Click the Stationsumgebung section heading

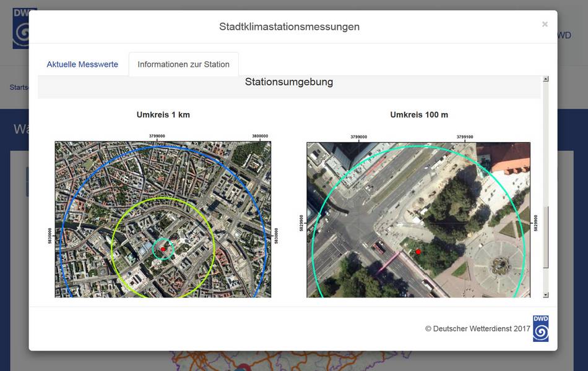pos(289,82)
